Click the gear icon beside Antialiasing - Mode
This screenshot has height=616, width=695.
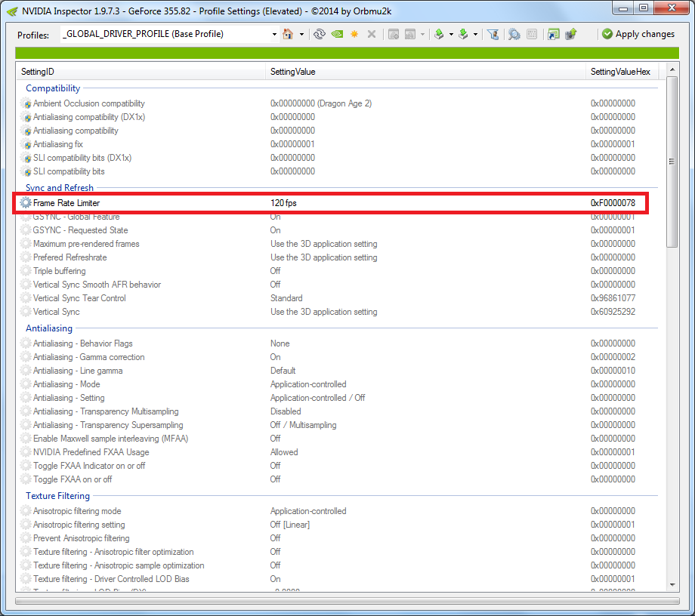coord(26,384)
